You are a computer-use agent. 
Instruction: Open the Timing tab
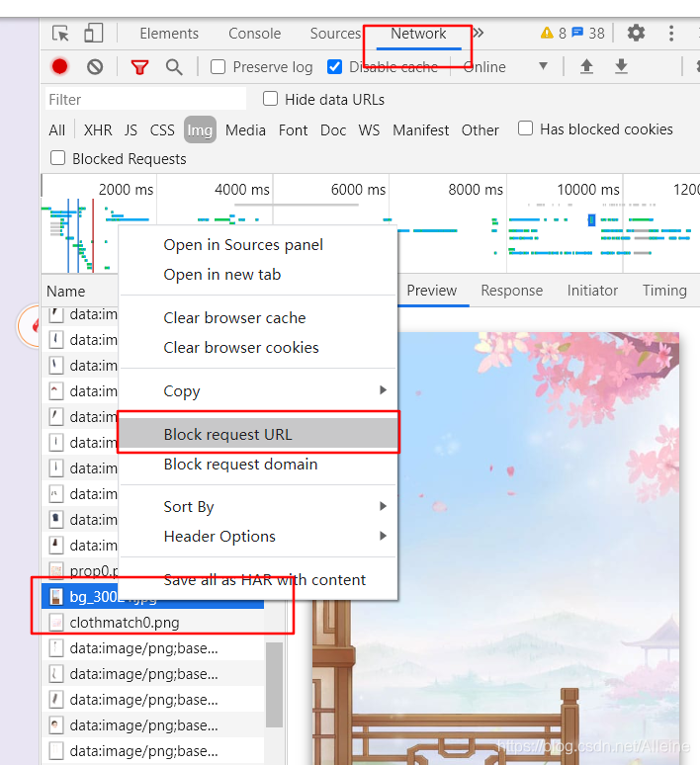coord(664,291)
